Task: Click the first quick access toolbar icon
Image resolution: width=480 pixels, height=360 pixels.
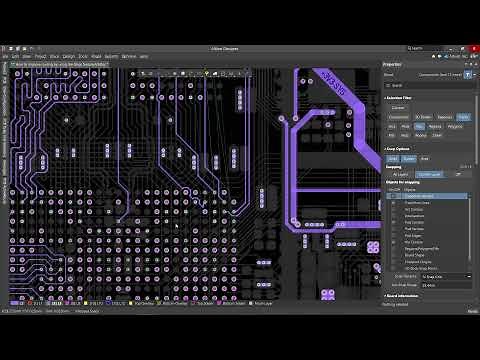Action: pyautogui.click(x=11, y=49)
